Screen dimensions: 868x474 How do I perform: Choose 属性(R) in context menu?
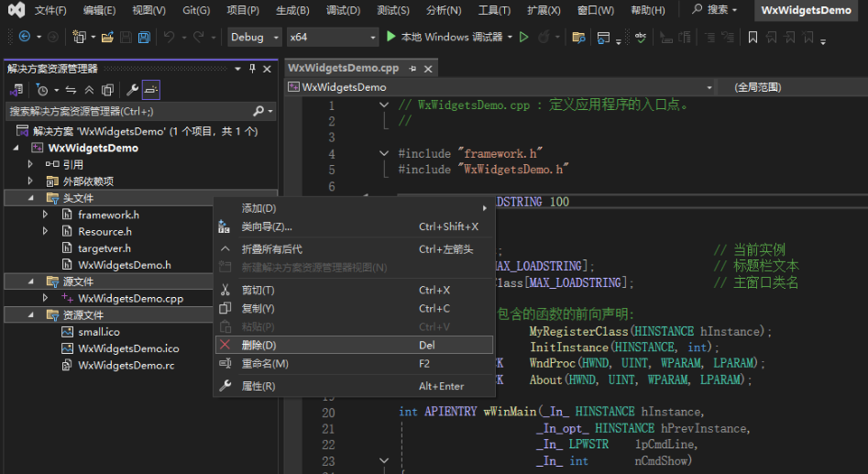point(355,386)
